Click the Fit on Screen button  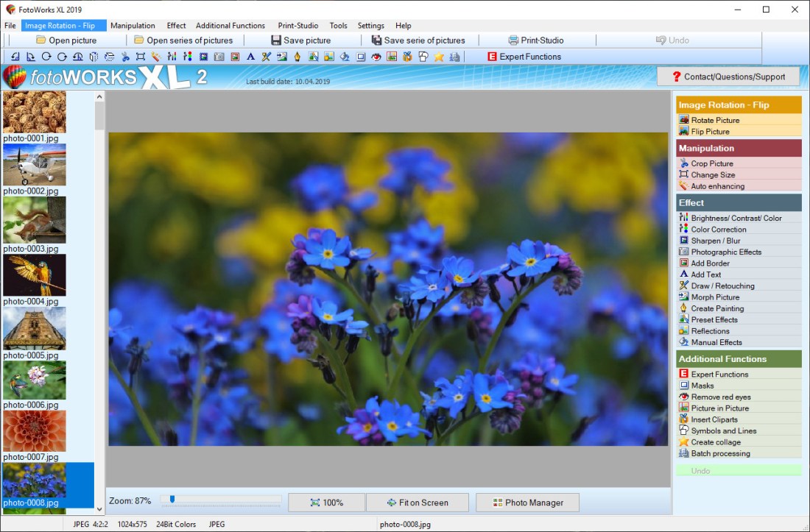pos(418,502)
